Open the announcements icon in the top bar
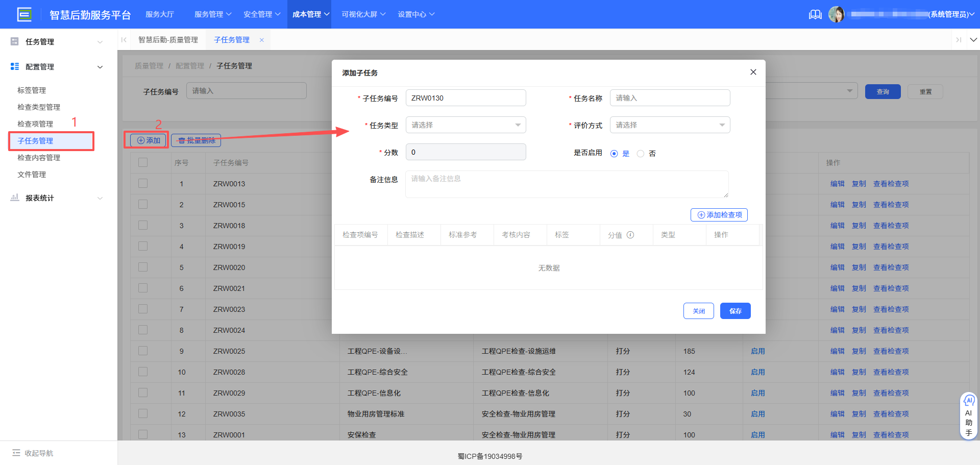This screenshot has width=980, height=465. 815,14
